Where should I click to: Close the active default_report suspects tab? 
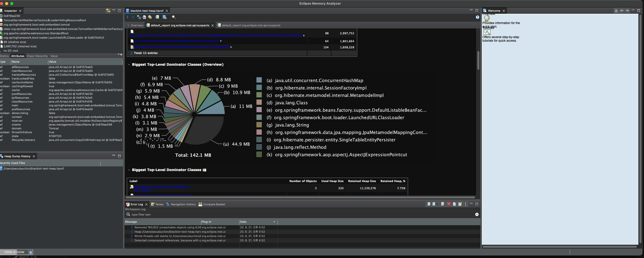(212, 25)
